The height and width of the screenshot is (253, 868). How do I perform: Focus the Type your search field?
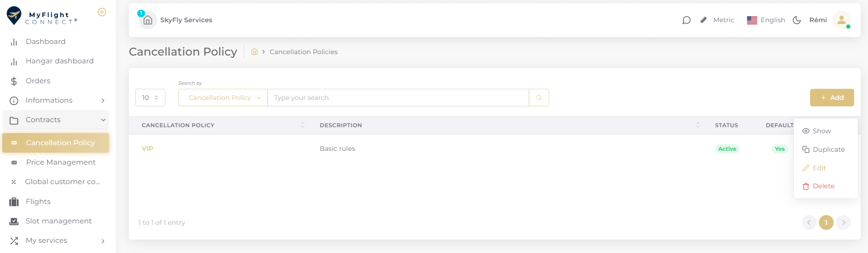click(398, 98)
